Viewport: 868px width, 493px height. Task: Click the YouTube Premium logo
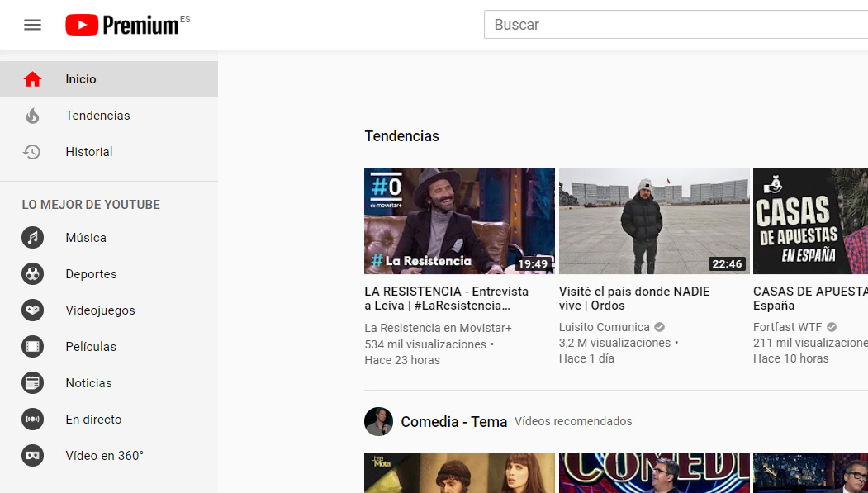pos(124,24)
